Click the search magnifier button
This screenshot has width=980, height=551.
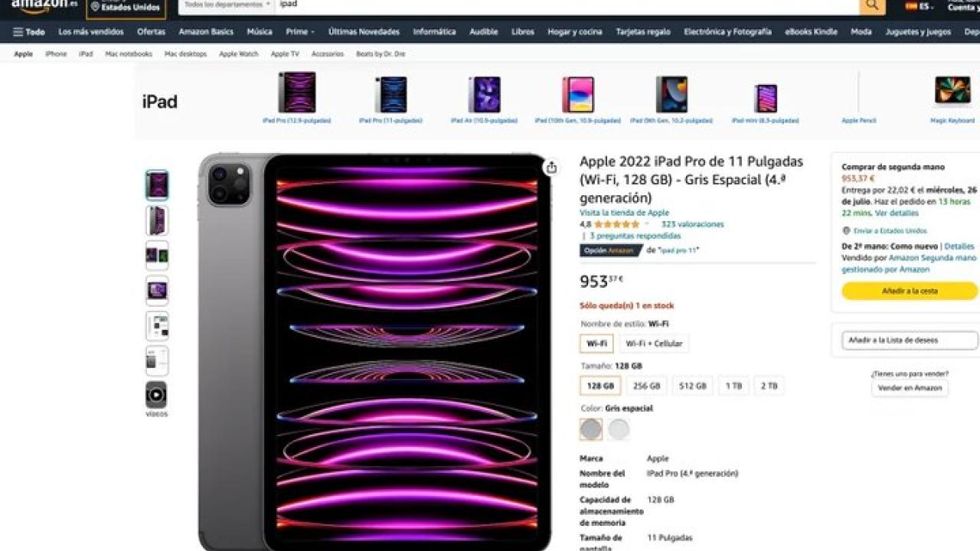point(872,5)
